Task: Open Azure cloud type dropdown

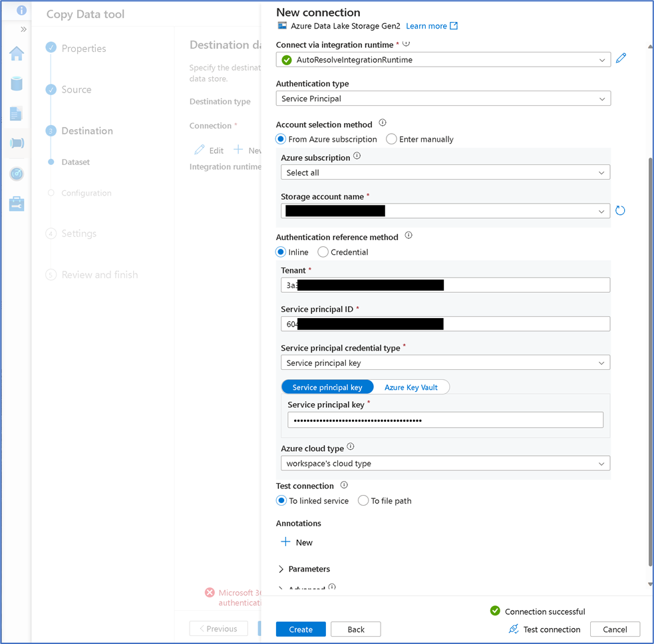Action: 446,463
